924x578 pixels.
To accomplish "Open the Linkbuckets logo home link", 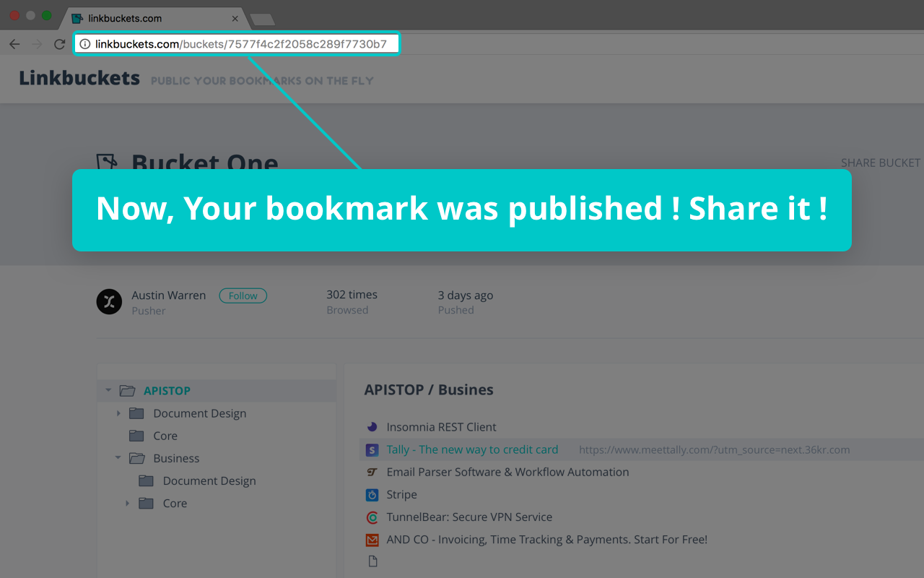I will point(79,78).
